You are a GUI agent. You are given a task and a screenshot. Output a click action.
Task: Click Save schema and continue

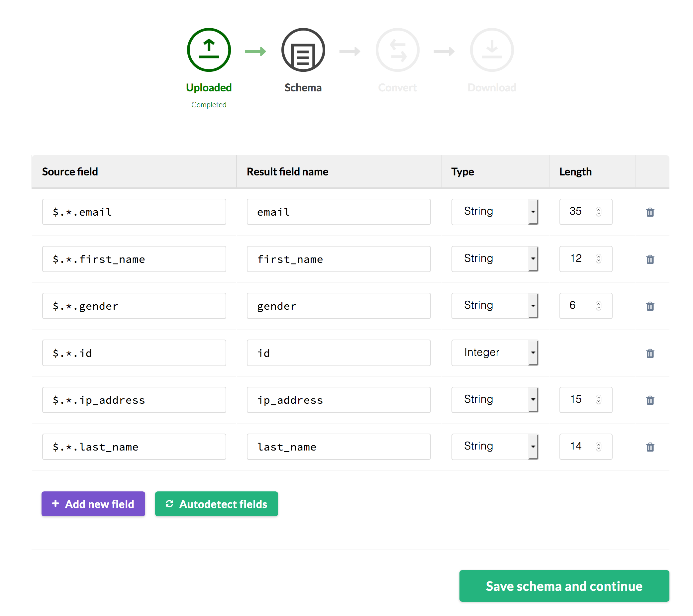[x=564, y=586]
